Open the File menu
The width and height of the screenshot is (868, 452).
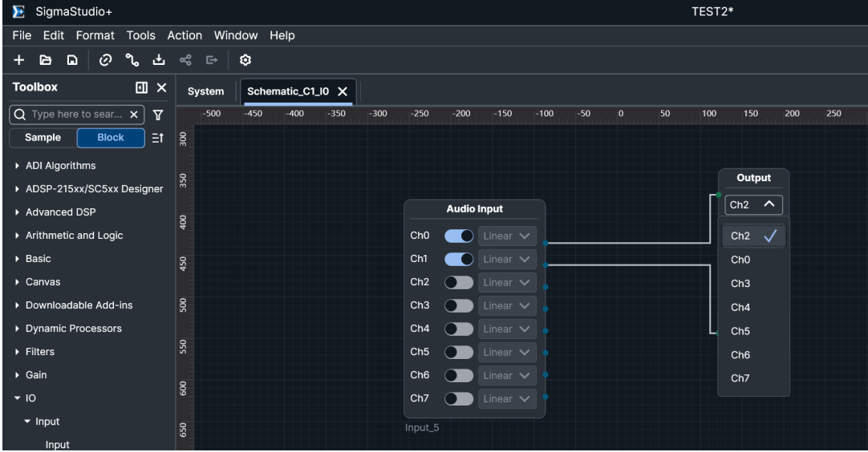click(22, 35)
